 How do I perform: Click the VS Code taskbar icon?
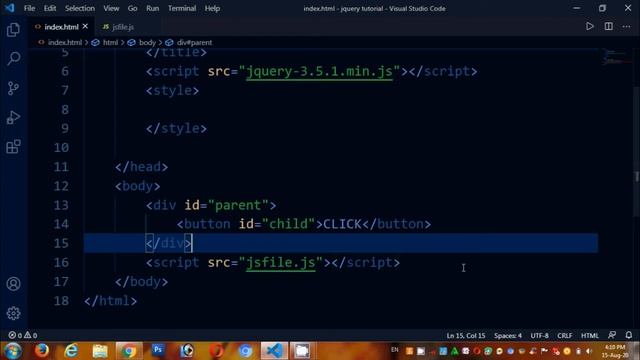click(x=274, y=351)
